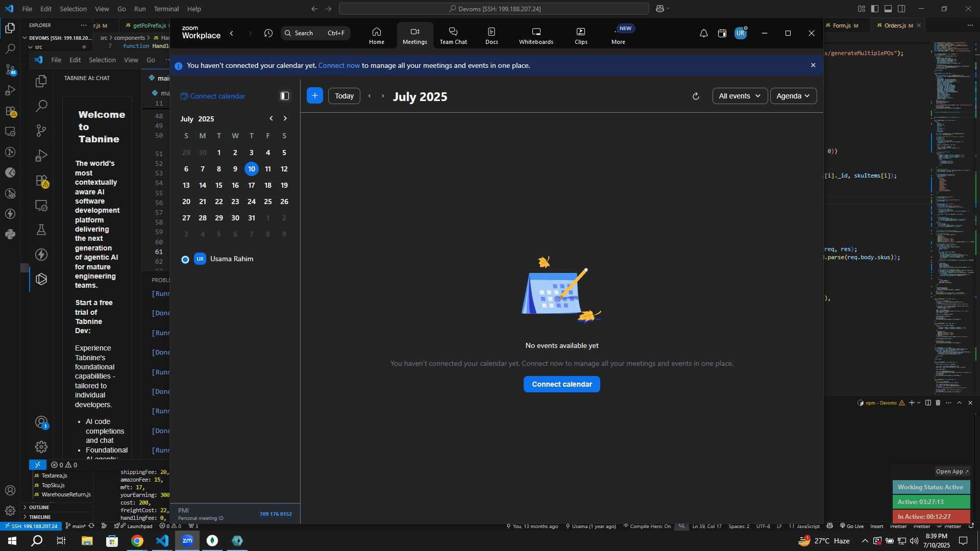Go to the next period in the agenda header
Viewport: 980px width, 551px height.
(x=383, y=96)
